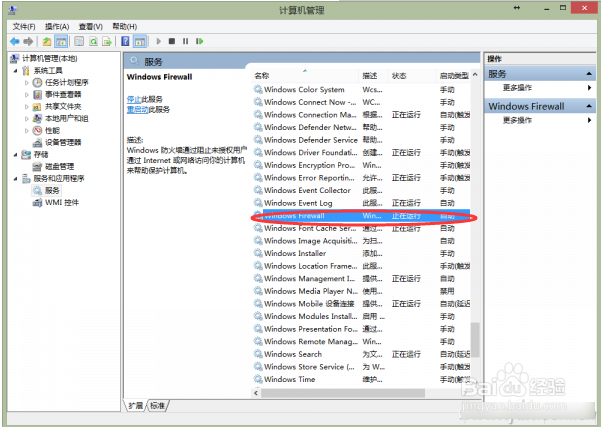Toggle the show/hide action pane icon
This screenshot has height=427, width=601.
(x=140, y=41)
